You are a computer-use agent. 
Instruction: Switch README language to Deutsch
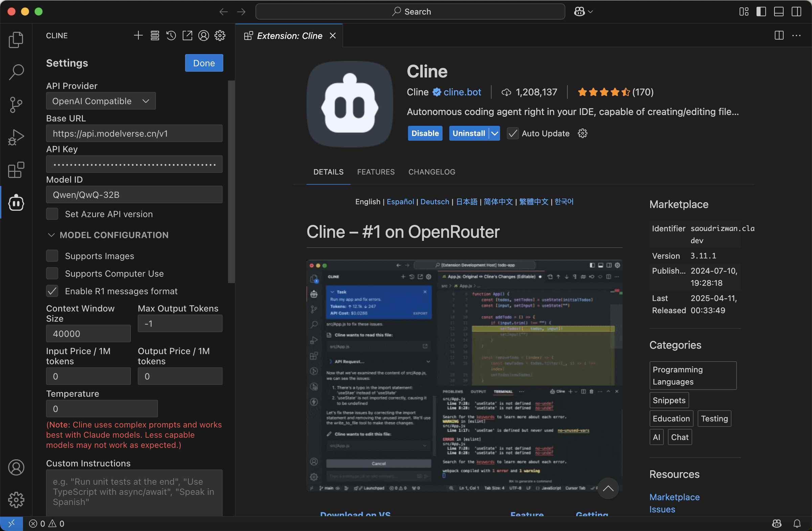435,202
